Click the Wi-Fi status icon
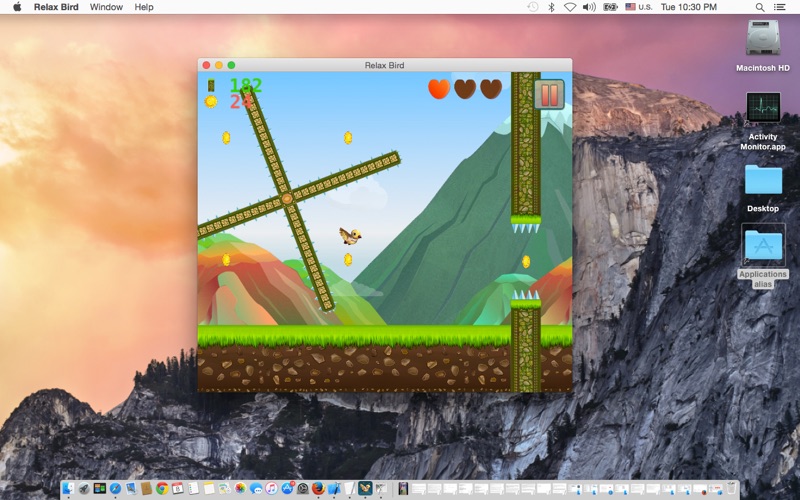 (569, 7)
